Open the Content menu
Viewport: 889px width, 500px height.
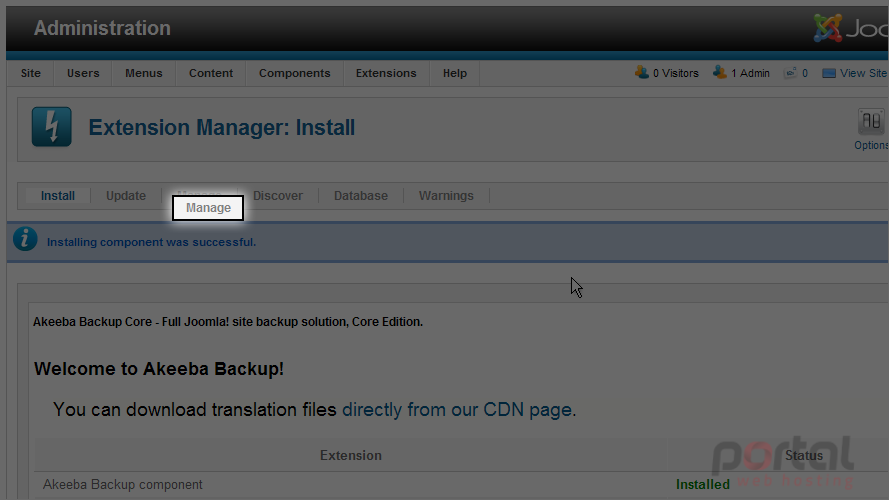pos(210,73)
